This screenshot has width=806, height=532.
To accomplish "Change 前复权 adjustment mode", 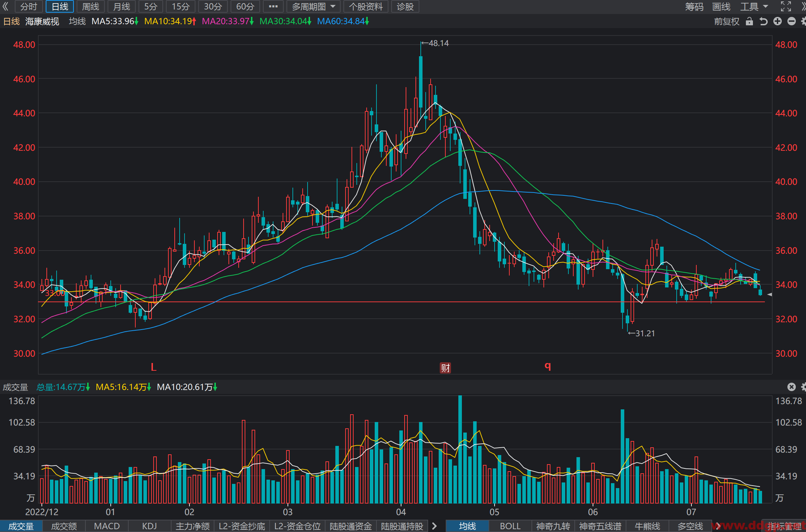I will click(x=727, y=21).
